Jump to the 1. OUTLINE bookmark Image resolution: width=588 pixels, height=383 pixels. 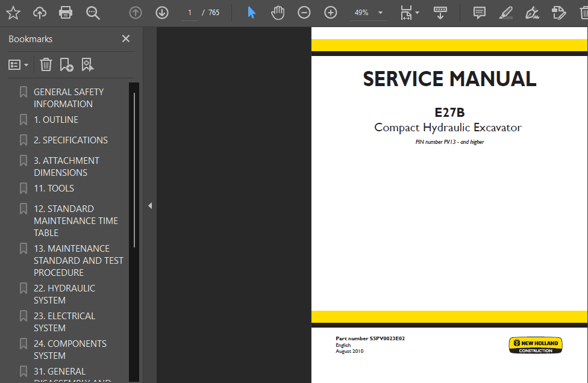[x=56, y=120]
